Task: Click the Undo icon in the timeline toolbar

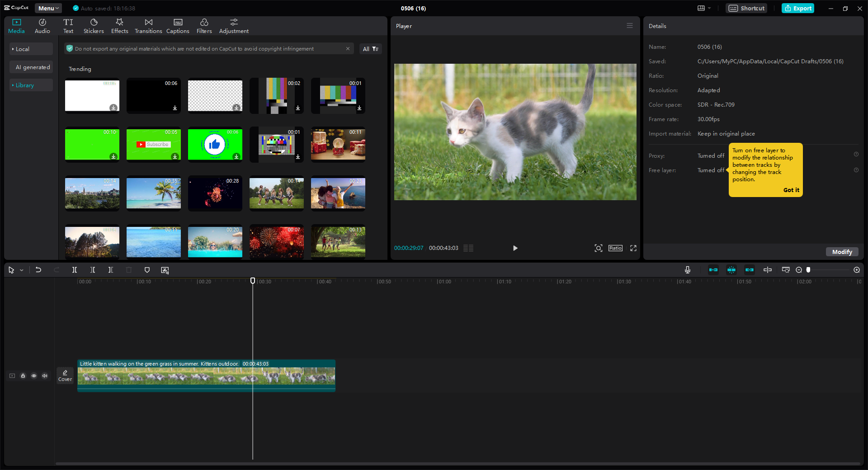Action: tap(38, 270)
